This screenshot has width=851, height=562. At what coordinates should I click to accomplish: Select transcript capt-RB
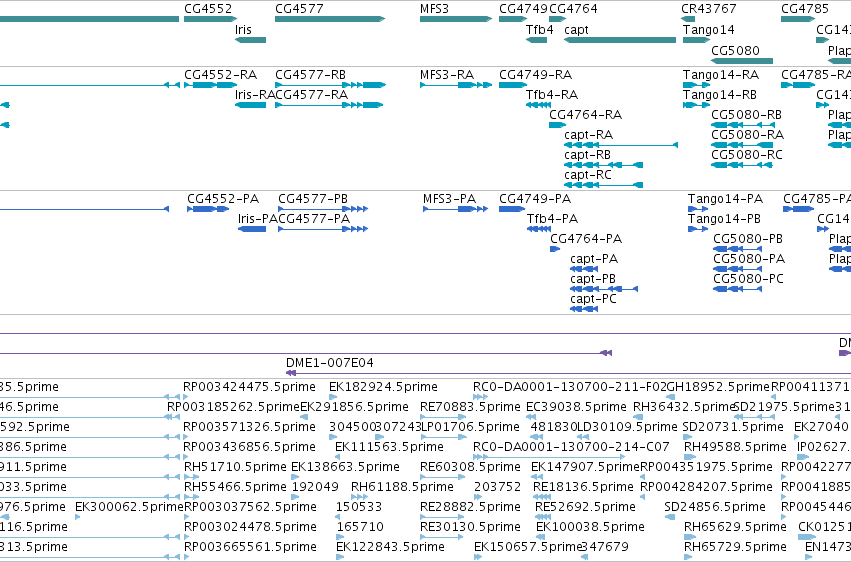click(604, 165)
